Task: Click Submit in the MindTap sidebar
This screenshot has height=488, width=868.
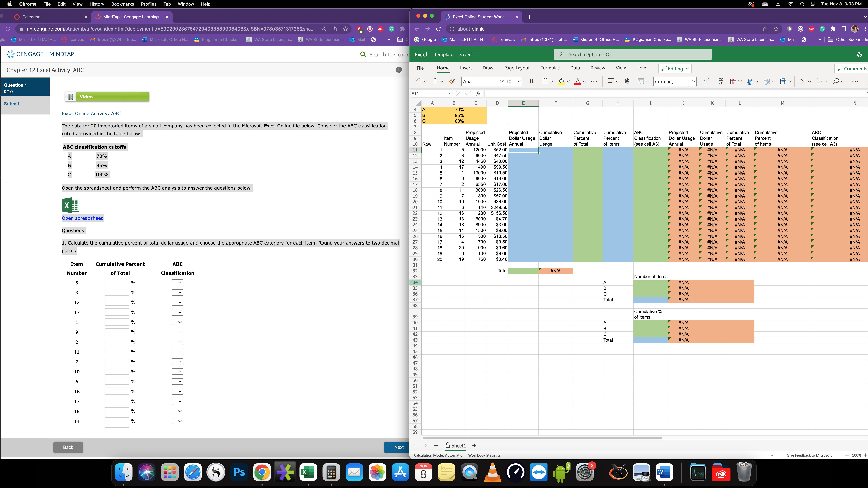Action: (12, 104)
